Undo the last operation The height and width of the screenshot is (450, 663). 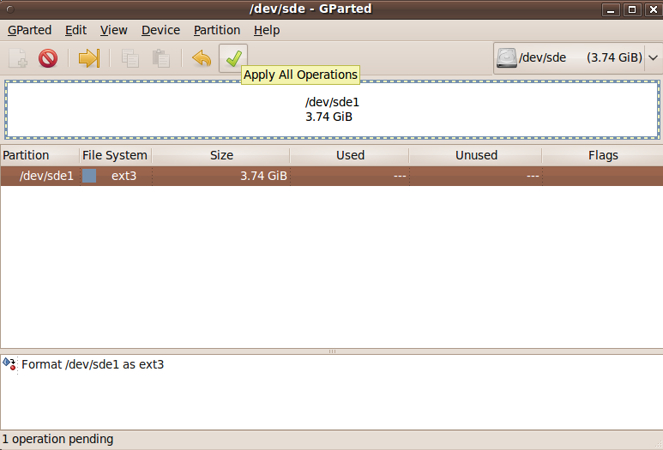[x=202, y=58]
